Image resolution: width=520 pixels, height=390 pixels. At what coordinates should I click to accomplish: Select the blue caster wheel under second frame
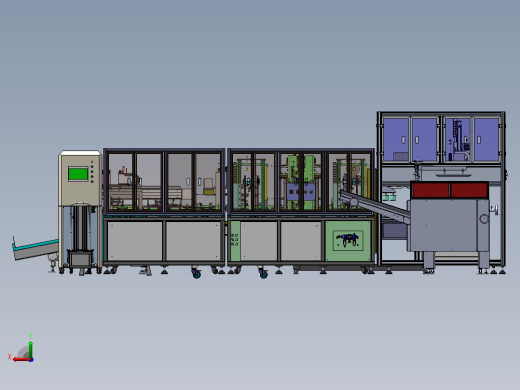(x=263, y=274)
